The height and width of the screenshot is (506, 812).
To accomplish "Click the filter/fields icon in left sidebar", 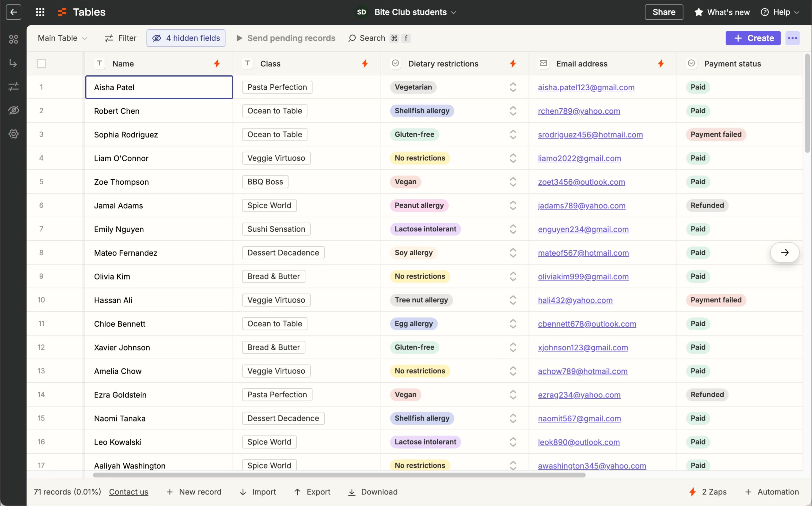I will pyautogui.click(x=13, y=87).
